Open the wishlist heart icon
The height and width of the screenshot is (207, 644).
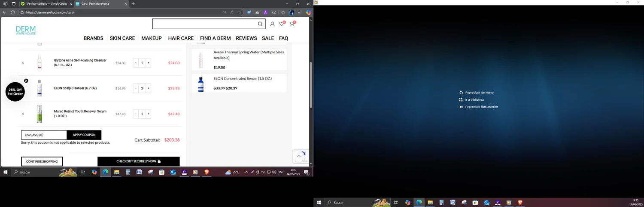pyautogui.click(x=282, y=24)
